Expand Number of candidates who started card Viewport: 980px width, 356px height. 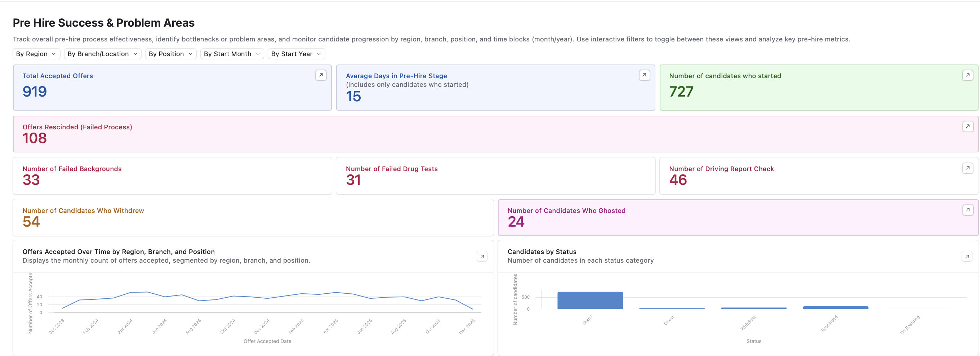tap(967, 75)
